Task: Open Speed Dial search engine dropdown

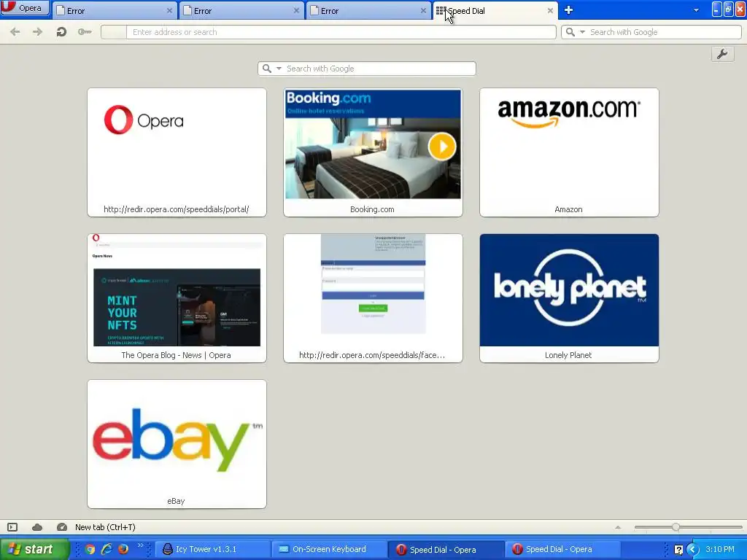Action: [279, 69]
